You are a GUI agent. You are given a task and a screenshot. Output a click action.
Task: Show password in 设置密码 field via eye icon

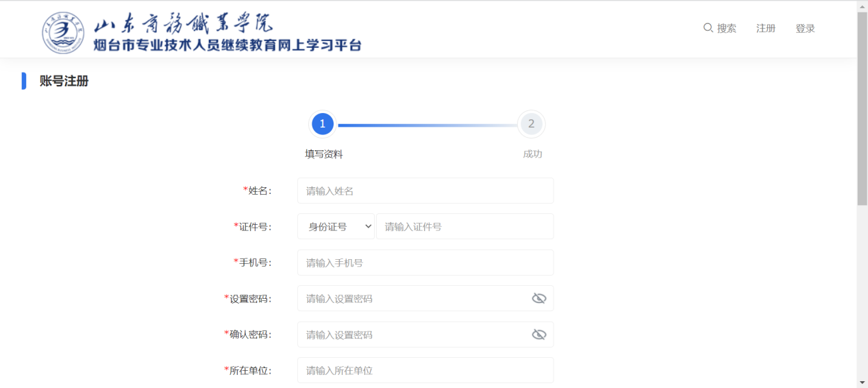coord(539,298)
